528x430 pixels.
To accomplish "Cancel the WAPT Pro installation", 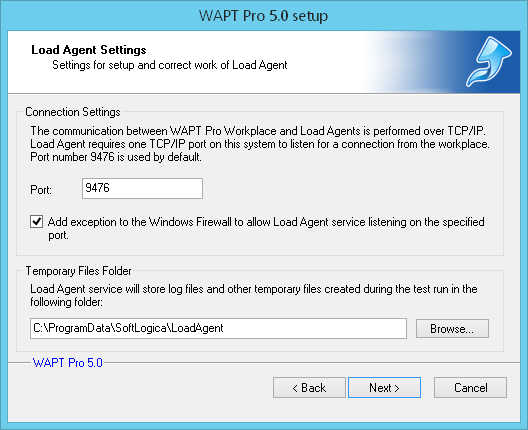I will tap(470, 388).
